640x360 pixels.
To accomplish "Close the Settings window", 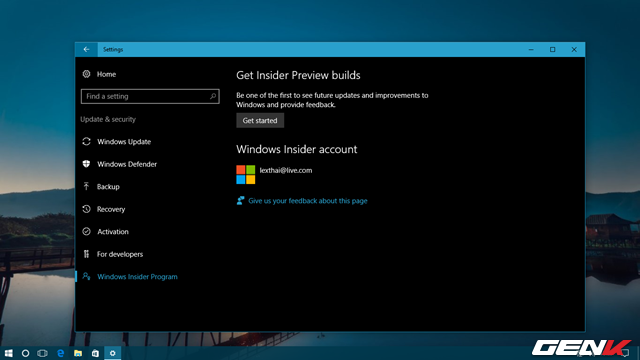I will pyautogui.click(x=574, y=49).
